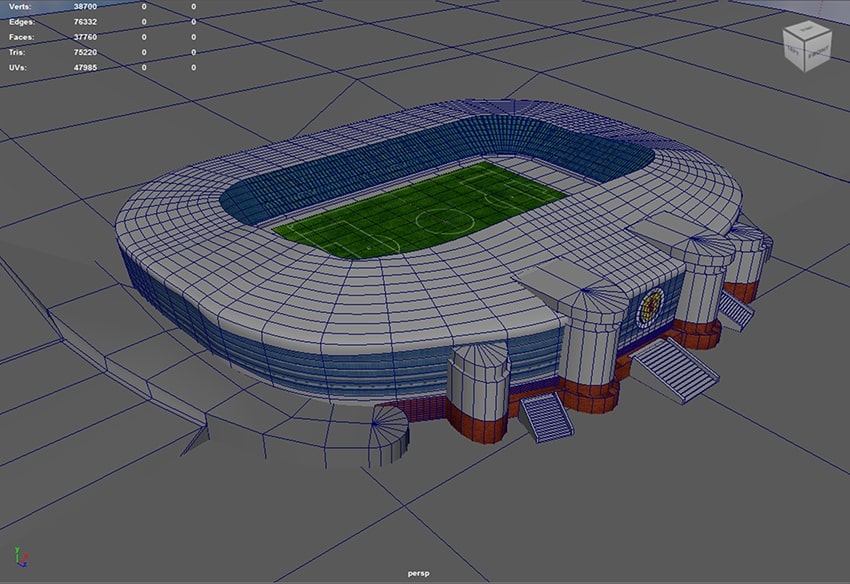Click the Verts label in the HUD

pyautogui.click(x=15, y=6)
